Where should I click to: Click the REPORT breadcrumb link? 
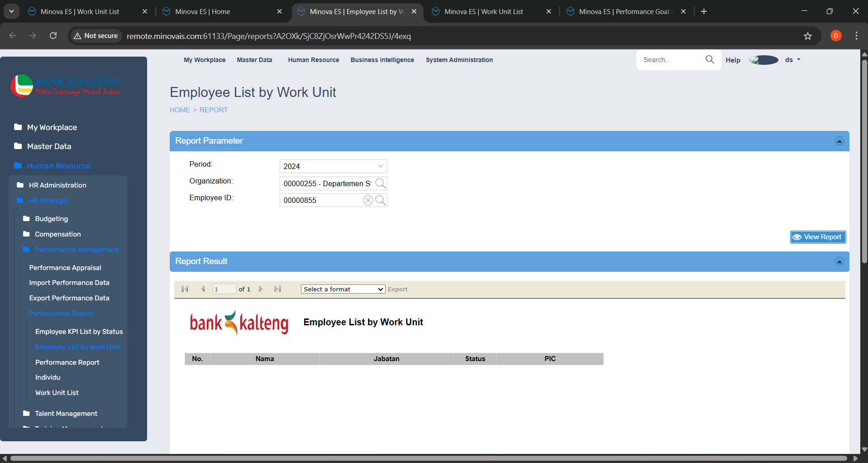click(214, 110)
